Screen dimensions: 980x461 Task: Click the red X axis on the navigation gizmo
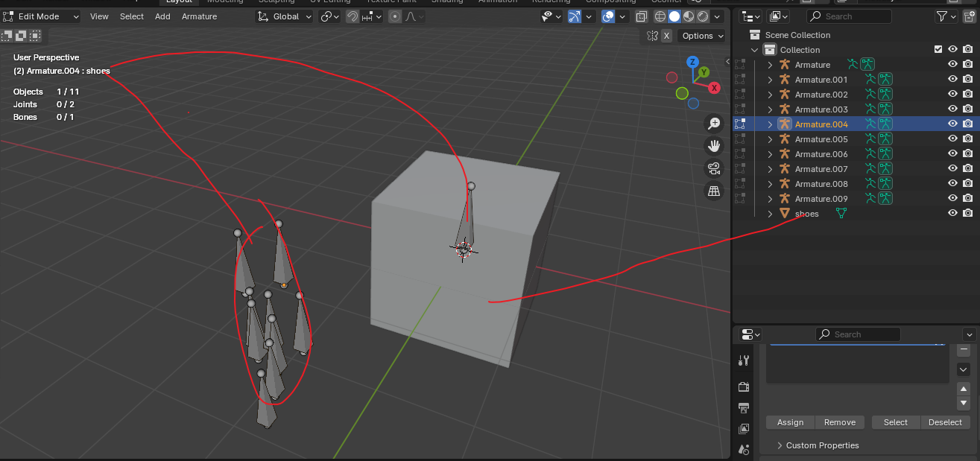[714, 88]
